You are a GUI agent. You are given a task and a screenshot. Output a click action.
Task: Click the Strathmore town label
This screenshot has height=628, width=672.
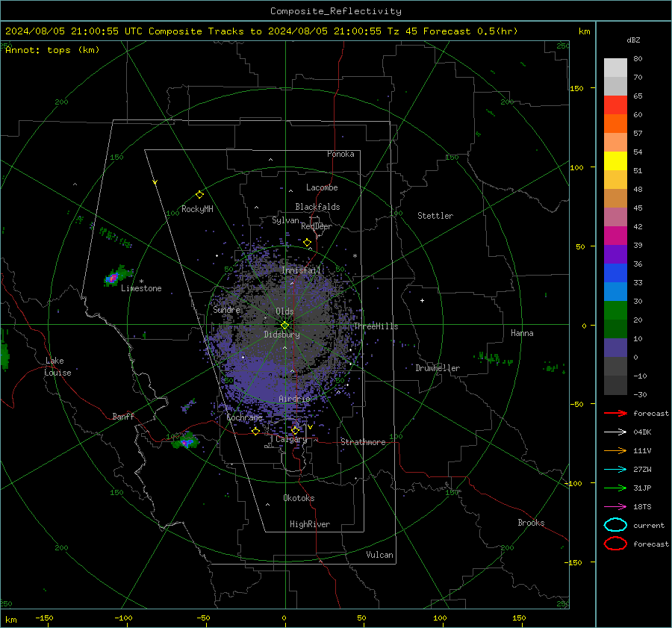pos(363,442)
